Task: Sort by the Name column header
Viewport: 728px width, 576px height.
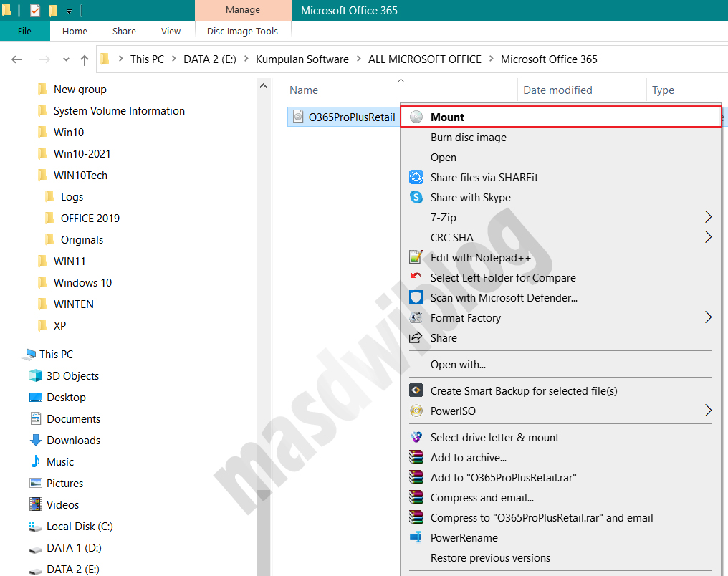Action: click(304, 90)
